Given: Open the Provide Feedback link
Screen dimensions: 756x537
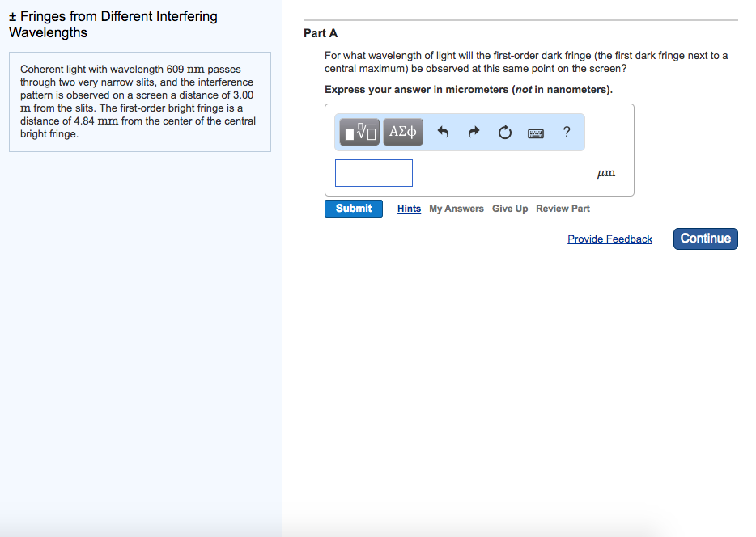Looking at the screenshot, I should [609, 239].
